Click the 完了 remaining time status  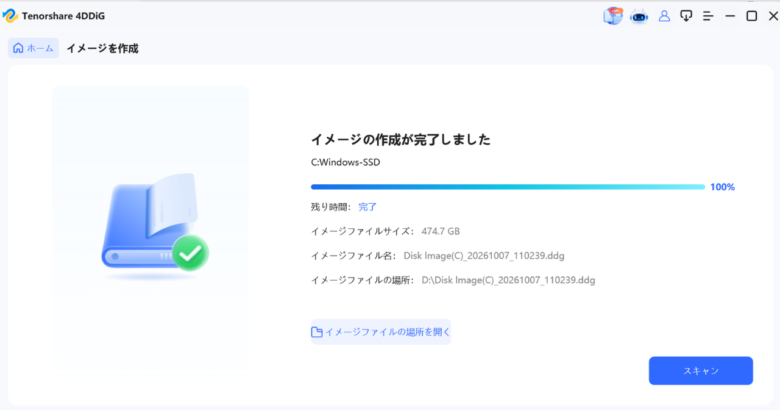368,207
